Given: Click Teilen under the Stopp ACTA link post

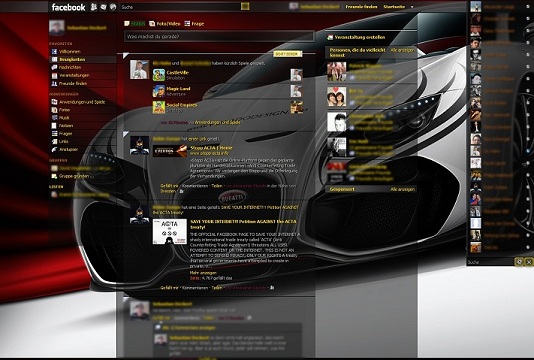Looking at the screenshot, I should click(217, 186).
